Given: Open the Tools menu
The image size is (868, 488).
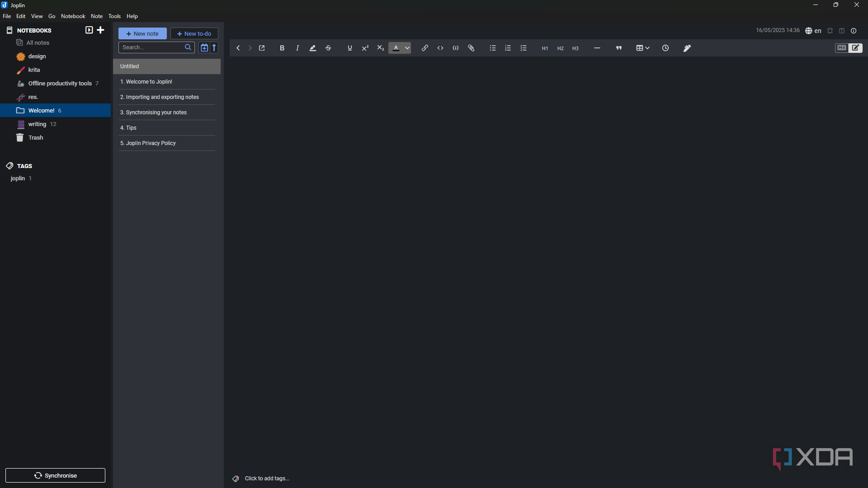Looking at the screenshot, I should click(x=114, y=16).
